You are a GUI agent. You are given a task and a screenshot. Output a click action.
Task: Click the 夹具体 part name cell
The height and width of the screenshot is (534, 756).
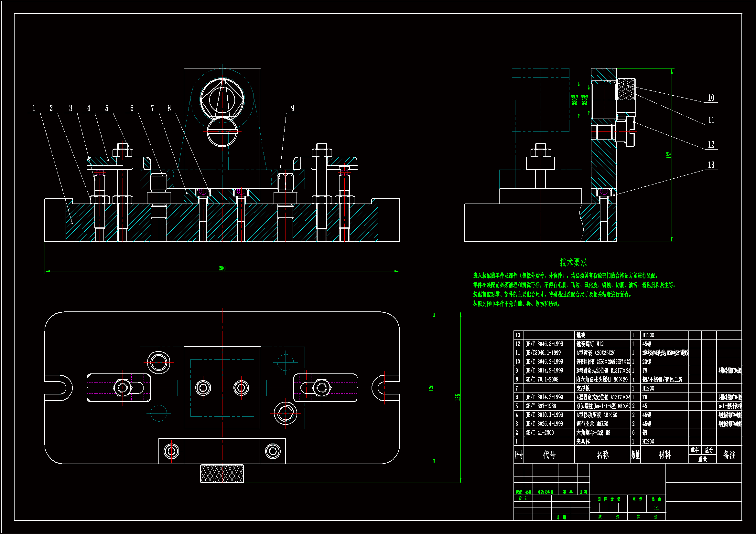click(583, 442)
